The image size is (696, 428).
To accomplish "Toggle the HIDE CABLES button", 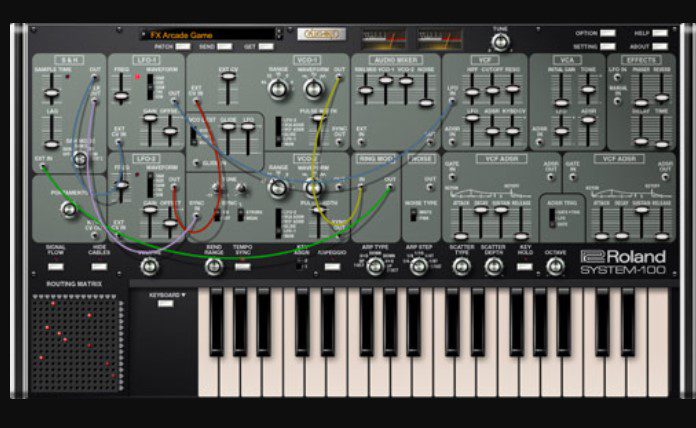I will click(x=99, y=266).
